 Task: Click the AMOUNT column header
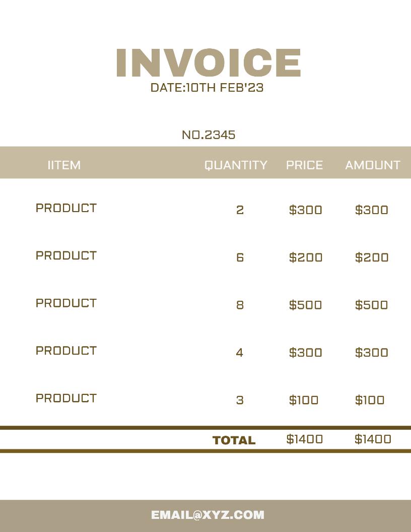pos(373,165)
